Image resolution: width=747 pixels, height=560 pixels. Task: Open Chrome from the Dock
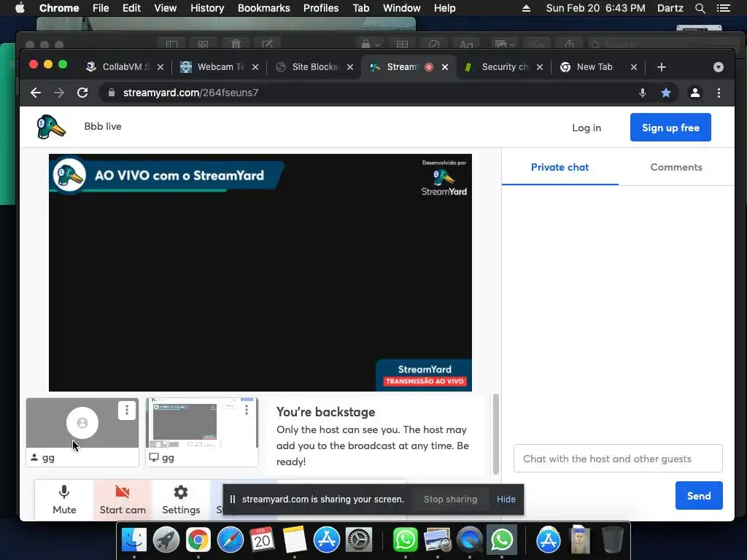pos(198,540)
